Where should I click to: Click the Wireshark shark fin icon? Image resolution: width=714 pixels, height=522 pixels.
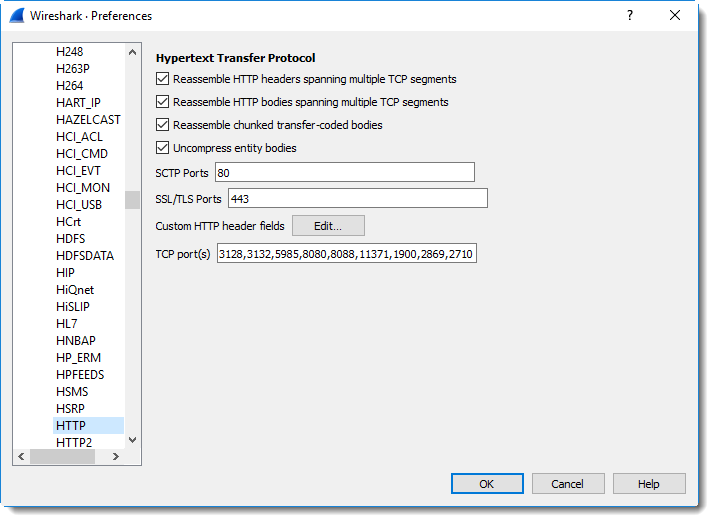pos(17,15)
